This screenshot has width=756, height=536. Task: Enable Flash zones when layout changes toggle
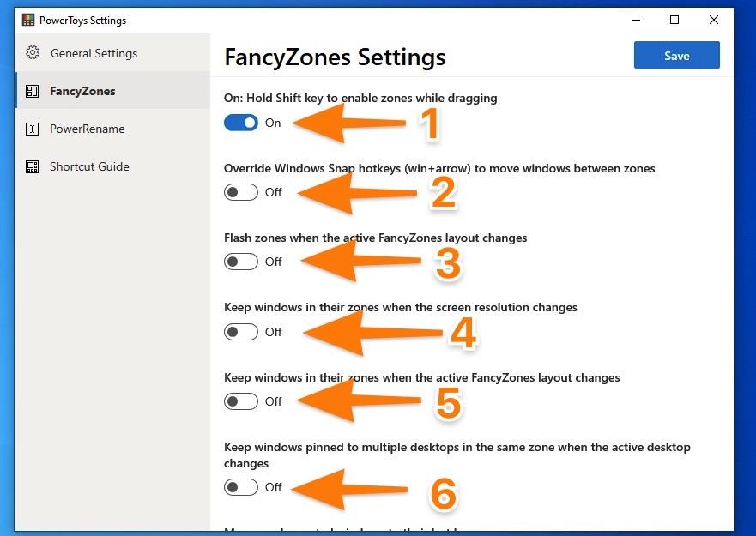(x=241, y=262)
